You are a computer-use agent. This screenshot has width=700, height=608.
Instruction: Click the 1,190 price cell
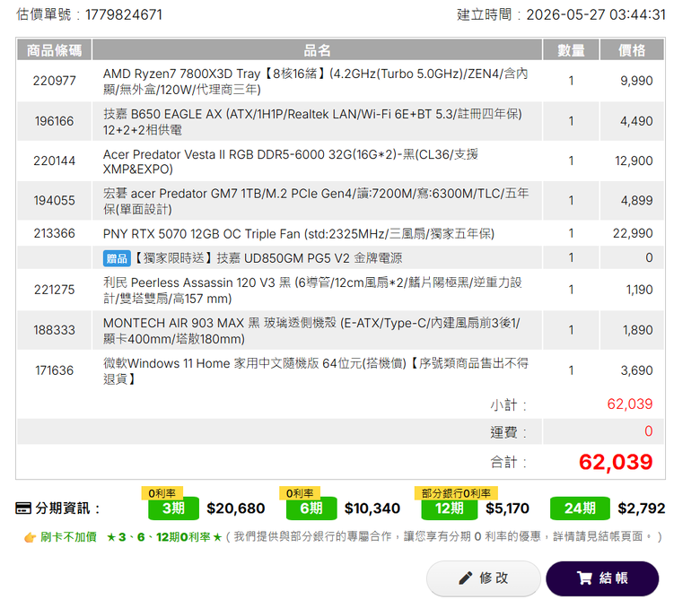click(639, 290)
